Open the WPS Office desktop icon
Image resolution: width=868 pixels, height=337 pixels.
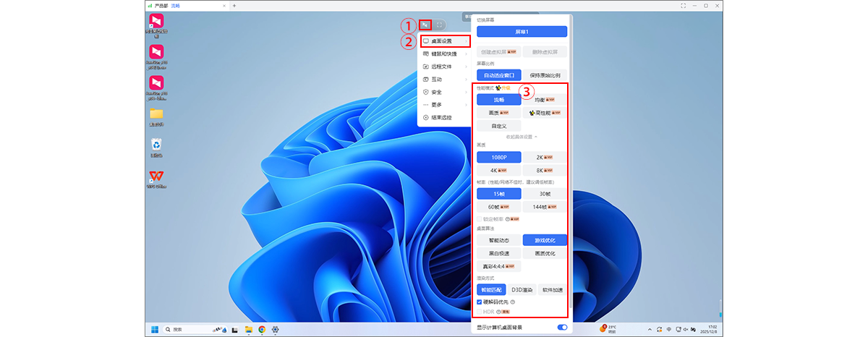[x=156, y=179]
